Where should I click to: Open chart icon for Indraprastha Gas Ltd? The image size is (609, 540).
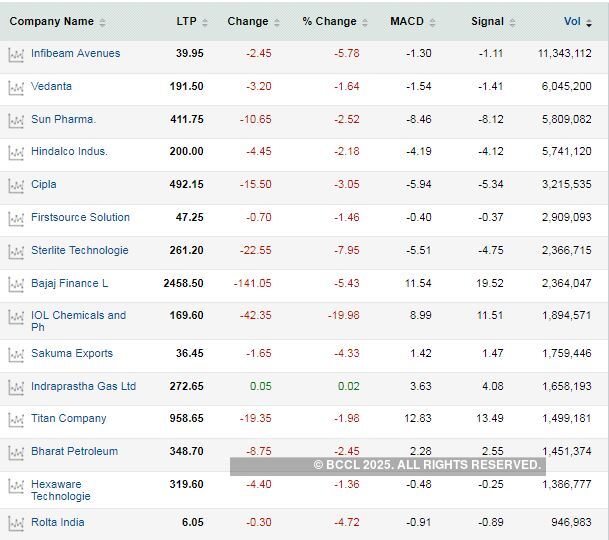(16, 388)
